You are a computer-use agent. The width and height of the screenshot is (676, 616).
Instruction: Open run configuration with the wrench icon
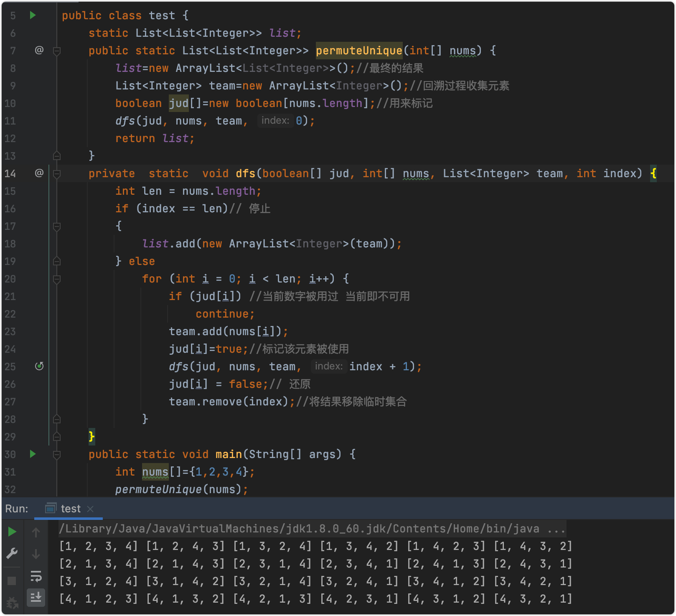[12, 553]
